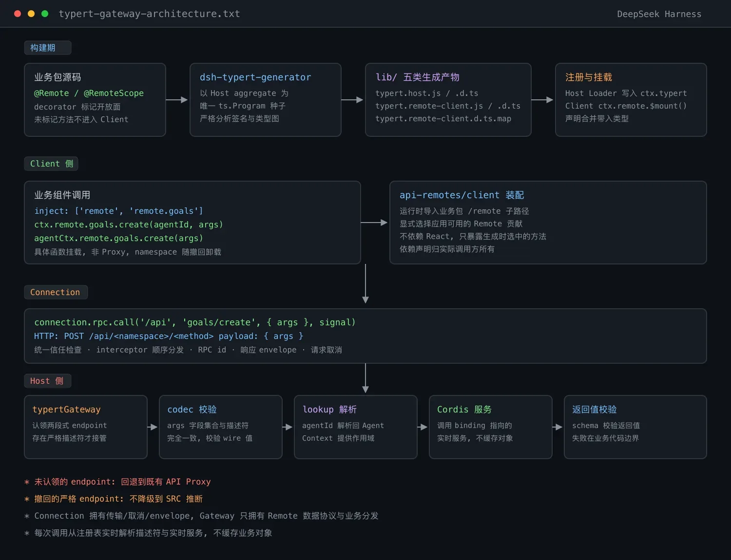Click the 具体函数挂载, 非 Proxy line
The width and height of the screenshot is (731, 560).
click(128, 252)
